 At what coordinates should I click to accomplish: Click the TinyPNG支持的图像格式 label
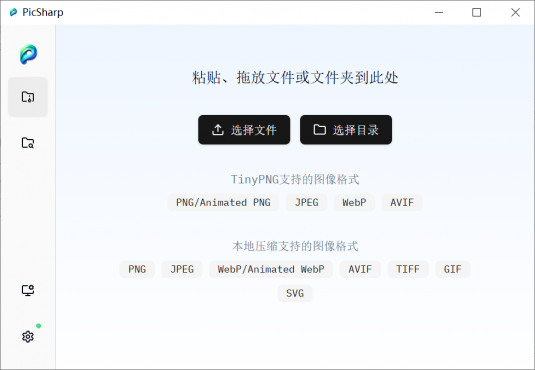295,179
